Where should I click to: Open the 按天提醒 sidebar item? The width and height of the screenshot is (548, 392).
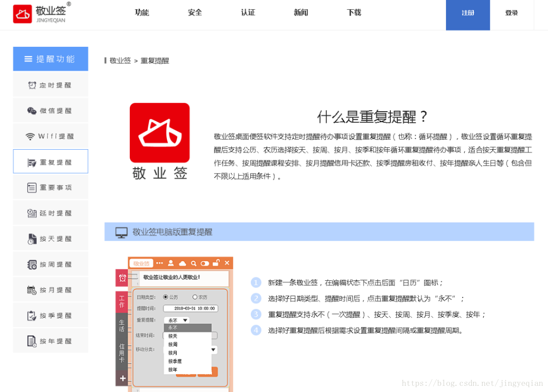coord(51,239)
